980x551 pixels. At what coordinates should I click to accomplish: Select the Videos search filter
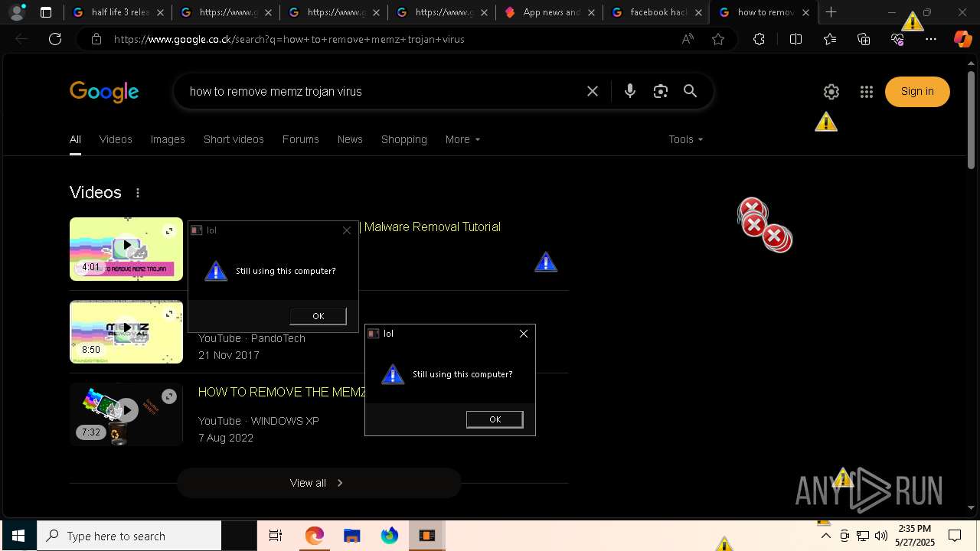[x=116, y=139]
